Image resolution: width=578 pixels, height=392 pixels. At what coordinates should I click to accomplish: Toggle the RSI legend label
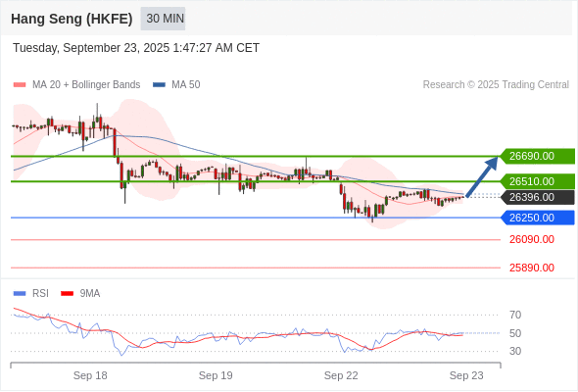pyautogui.click(x=40, y=294)
